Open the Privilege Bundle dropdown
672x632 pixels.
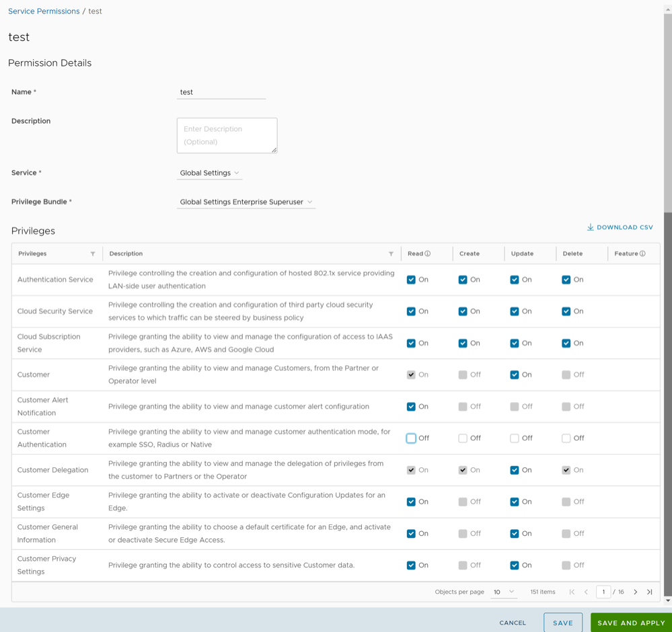coord(246,202)
